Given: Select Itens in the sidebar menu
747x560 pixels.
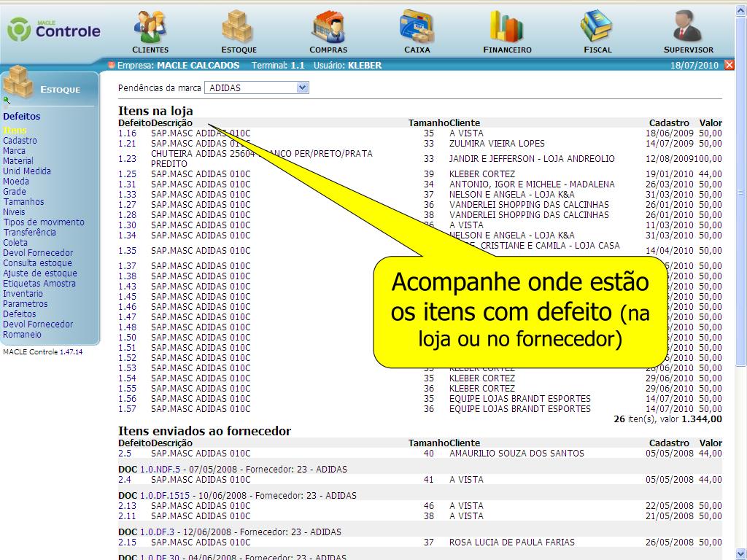Looking at the screenshot, I should click(x=15, y=131).
